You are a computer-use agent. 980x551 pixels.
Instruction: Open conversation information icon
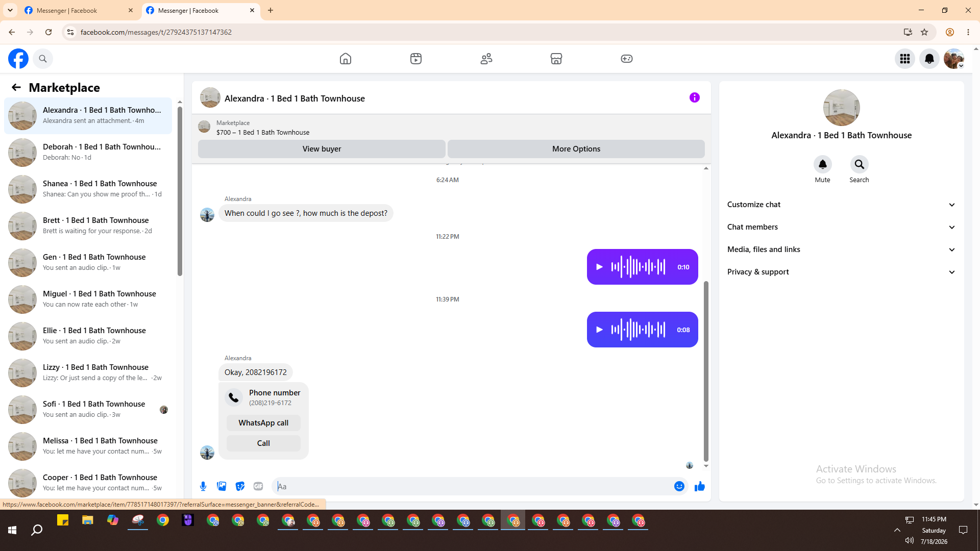695,97
